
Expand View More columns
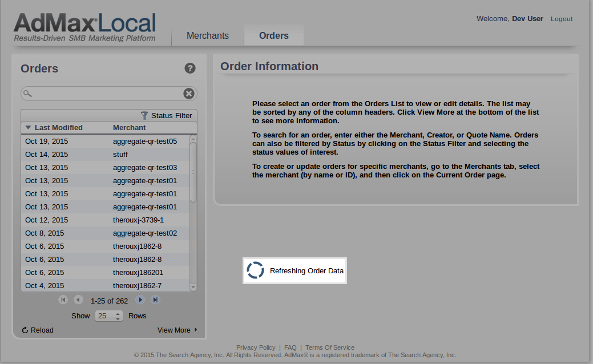[x=178, y=330]
